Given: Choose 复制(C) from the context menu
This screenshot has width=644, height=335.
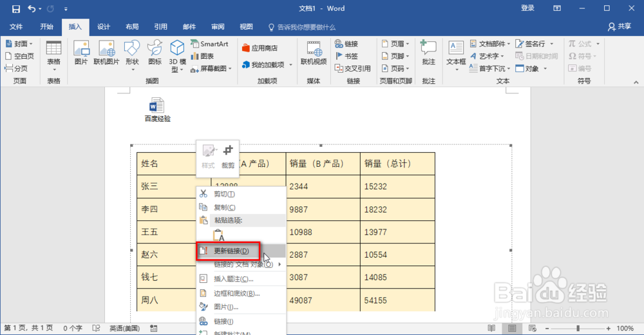Looking at the screenshot, I should click(241, 207).
